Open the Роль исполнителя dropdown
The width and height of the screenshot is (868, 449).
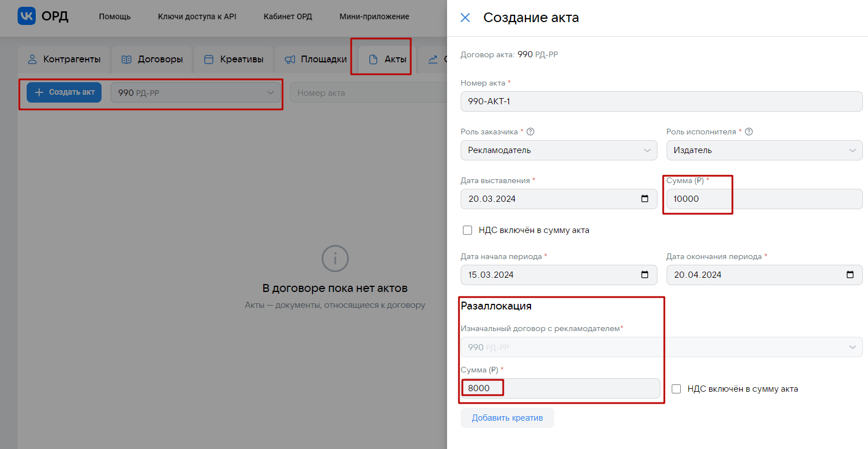click(764, 150)
